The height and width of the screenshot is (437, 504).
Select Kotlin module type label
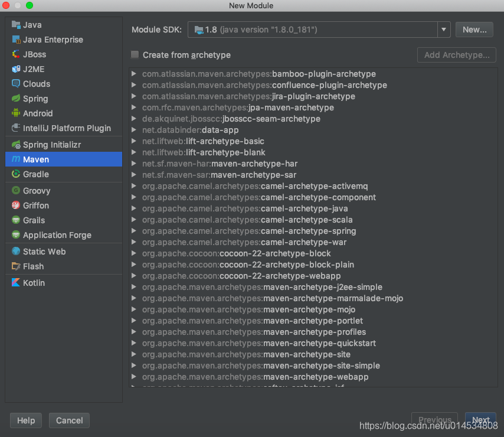tap(34, 283)
